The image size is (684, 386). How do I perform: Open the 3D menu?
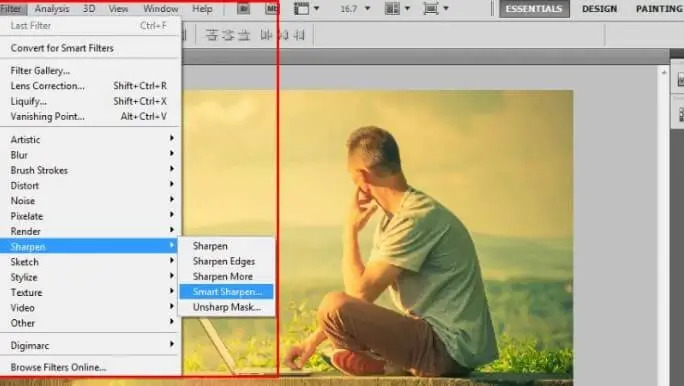click(89, 8)
